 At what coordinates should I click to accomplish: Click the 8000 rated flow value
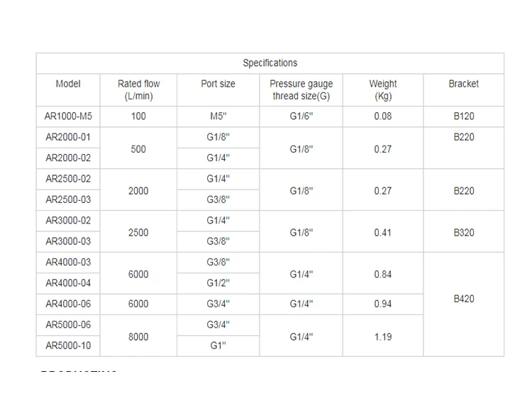(x=138, y=337)
